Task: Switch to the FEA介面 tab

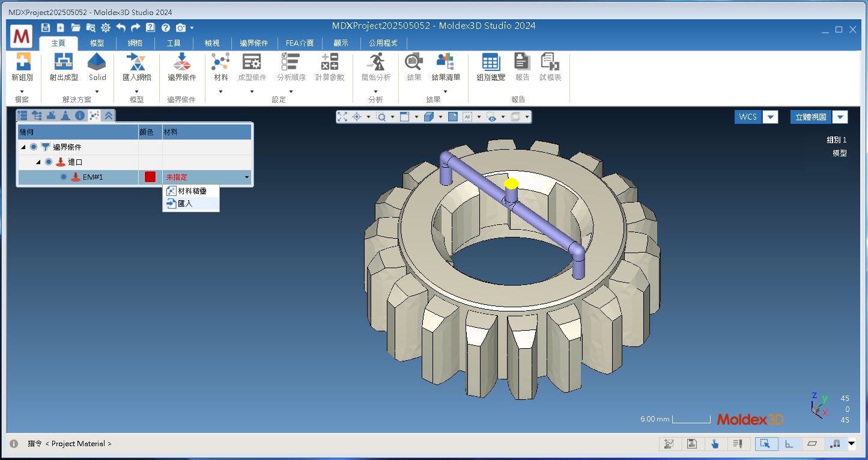Action: click(300, 43)
